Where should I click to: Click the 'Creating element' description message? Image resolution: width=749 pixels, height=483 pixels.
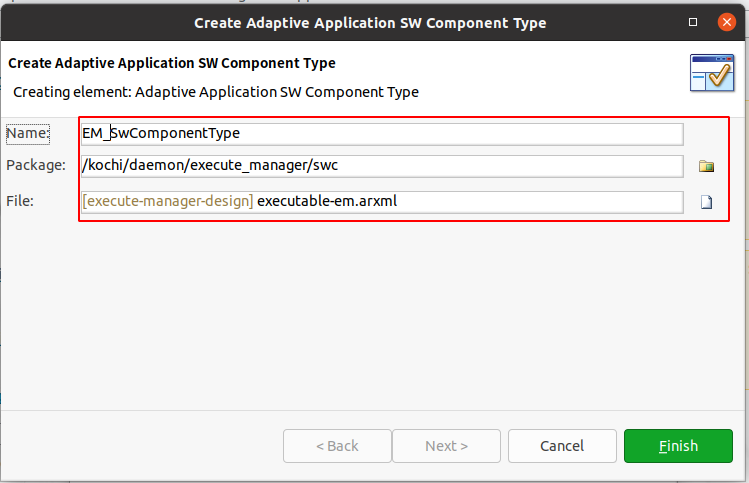pyautogui.click(x=216, y=92)
